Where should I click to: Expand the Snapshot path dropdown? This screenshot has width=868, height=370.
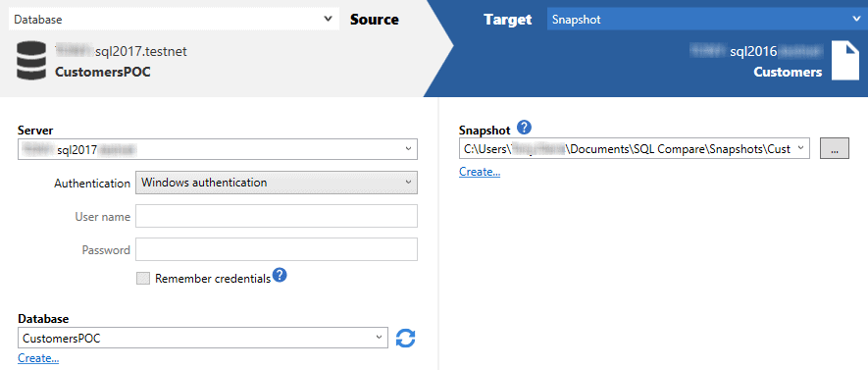[635, 148]
